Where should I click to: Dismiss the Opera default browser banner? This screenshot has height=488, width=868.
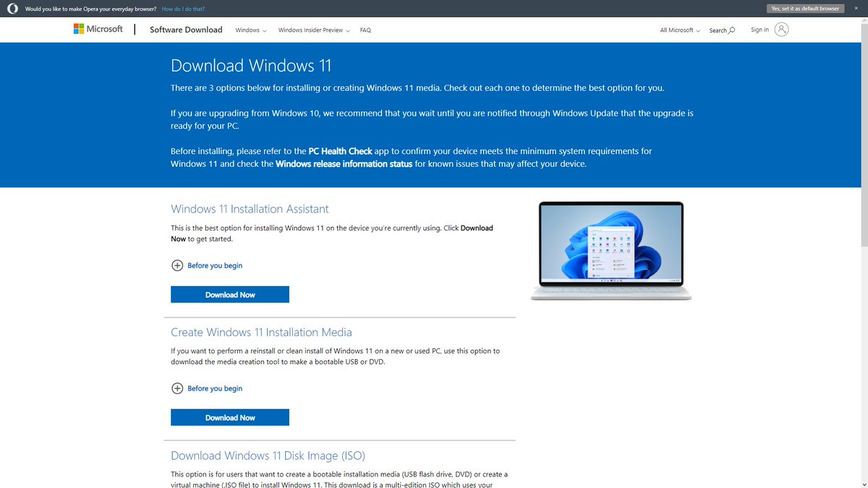[x=856, y=8]
